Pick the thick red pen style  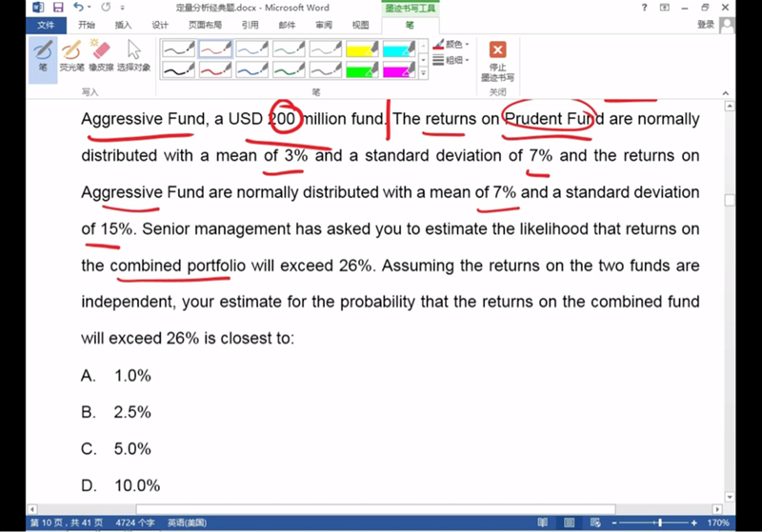[215, 69]
